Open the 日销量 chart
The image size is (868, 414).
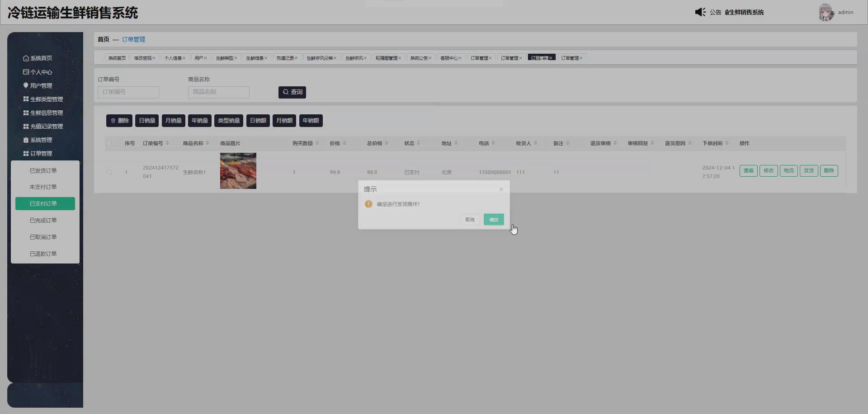tap(147, 121)
